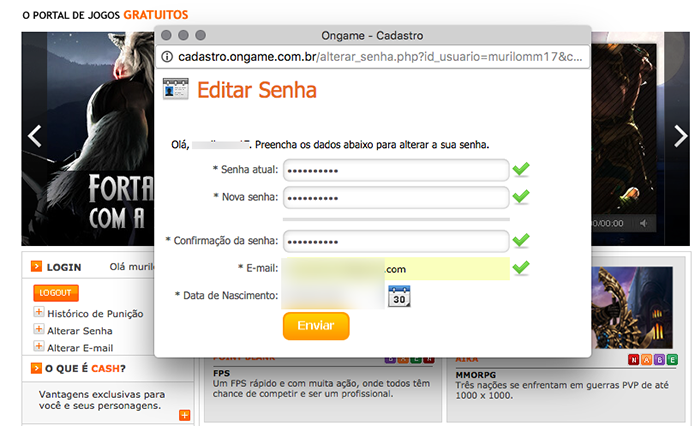Open the Alterar Senha link in sidebar
The height and width of the screenshot is (426, 695).
[x=80, y=331]
